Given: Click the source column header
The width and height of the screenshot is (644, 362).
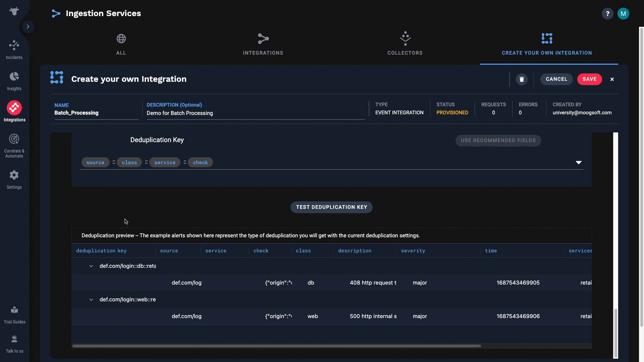Looking at the screenshot, I should (169, 251).
